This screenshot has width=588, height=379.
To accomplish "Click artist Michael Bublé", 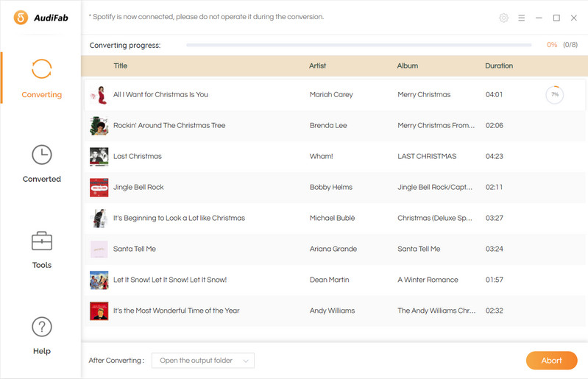I will (332, 218).
